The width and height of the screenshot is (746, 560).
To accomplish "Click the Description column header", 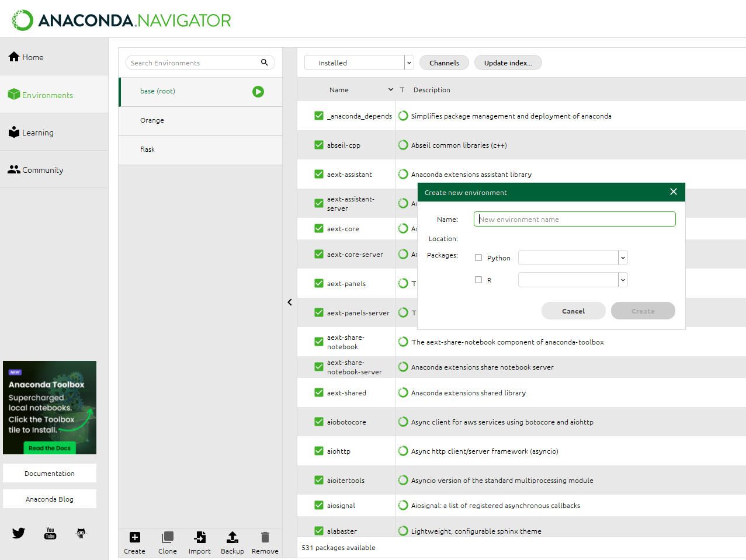I will click(x=432, y=90).
